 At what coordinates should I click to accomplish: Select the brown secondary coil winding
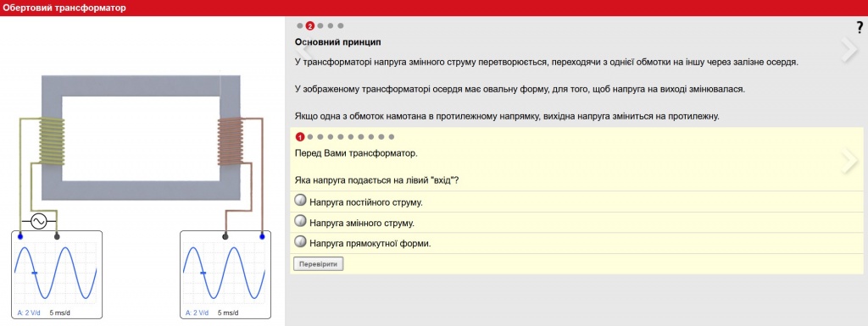click(231, 141)
